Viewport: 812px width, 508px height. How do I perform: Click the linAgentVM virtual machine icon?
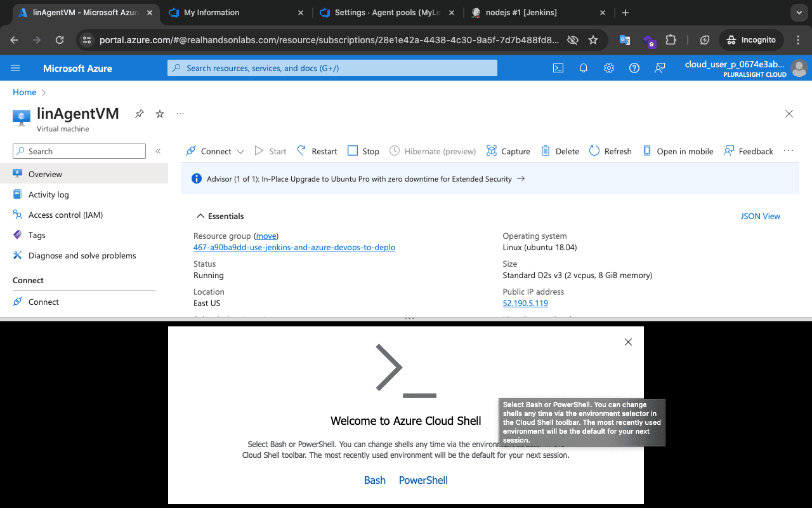(22, 117)
